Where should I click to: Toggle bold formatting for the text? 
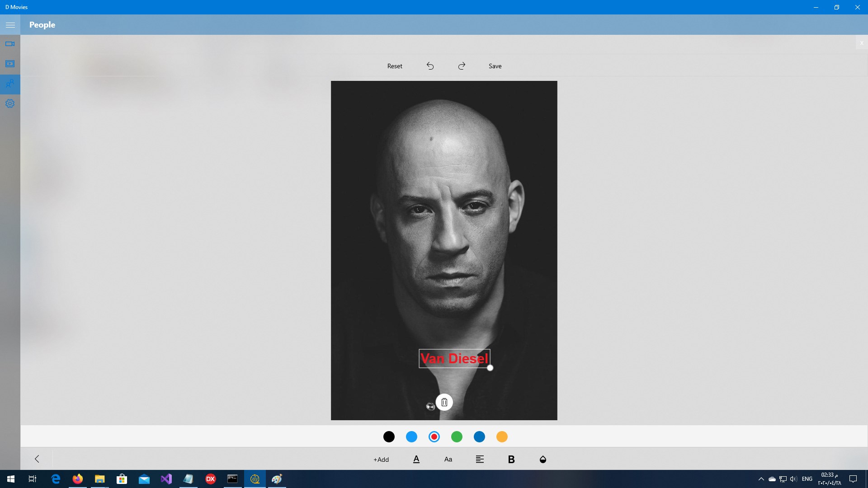tap(511, 459)
